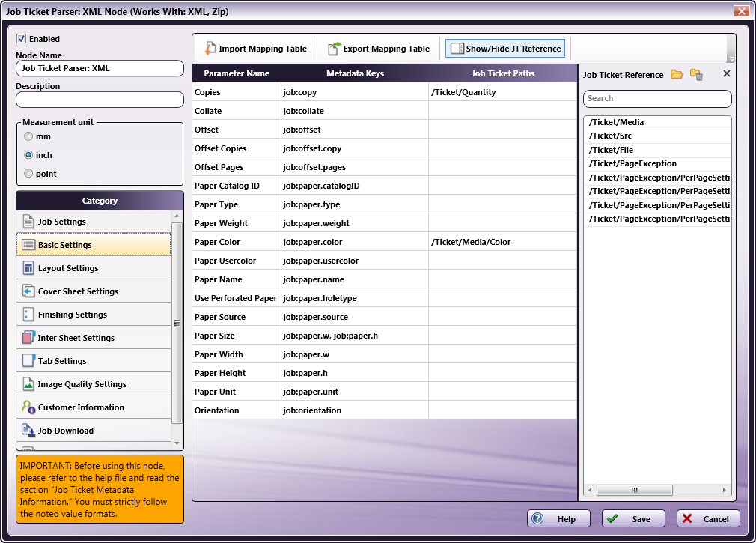Click the Description input field

[100, 100]
